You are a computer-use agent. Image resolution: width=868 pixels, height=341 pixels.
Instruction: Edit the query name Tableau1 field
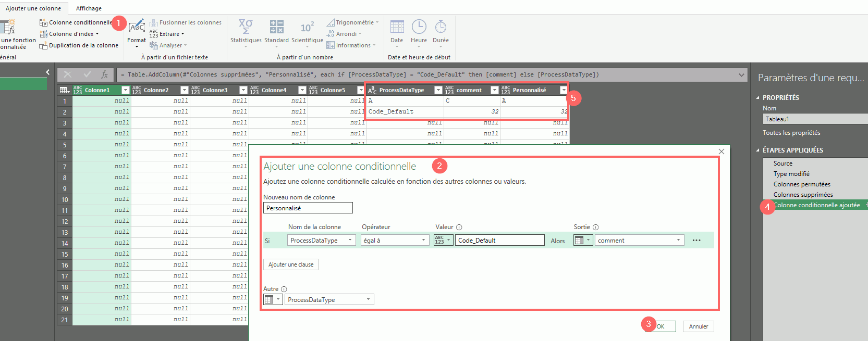pyautogui.click(x=815, y=119)
